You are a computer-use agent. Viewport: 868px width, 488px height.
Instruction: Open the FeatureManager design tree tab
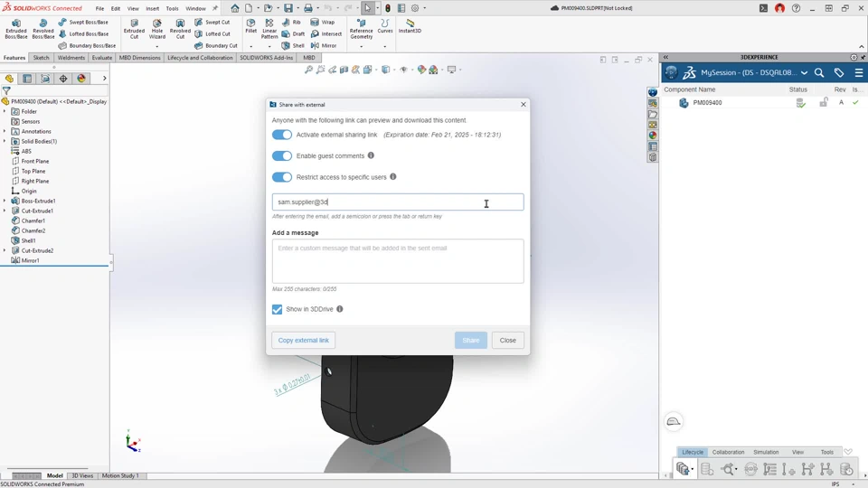(9, 79)
